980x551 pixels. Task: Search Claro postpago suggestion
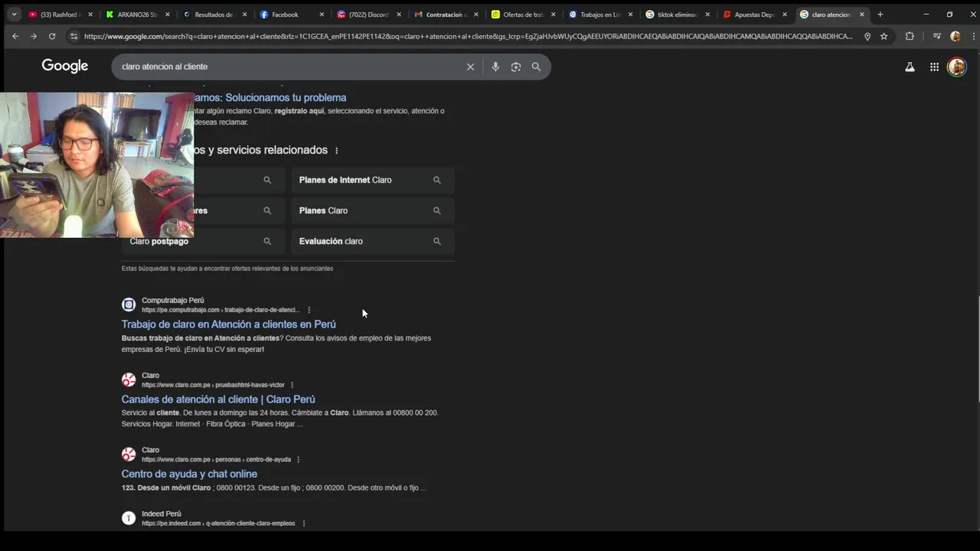tap(203, 241)
